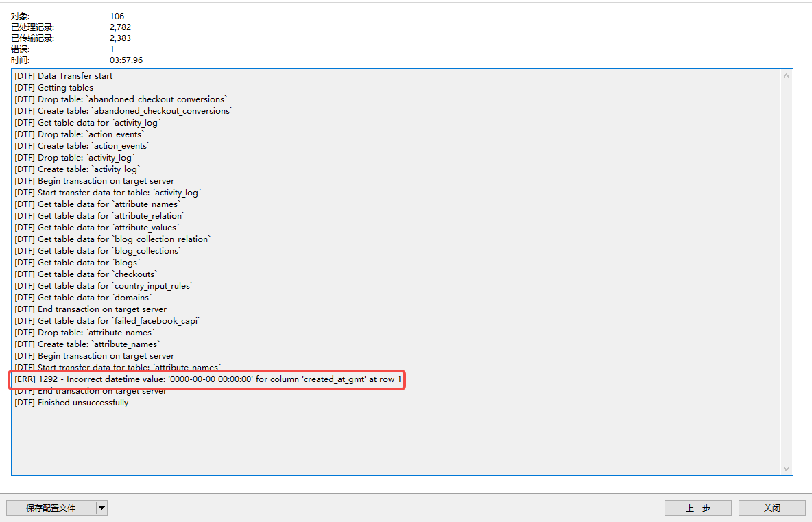
Task: Select 'Create table: attribute_names' line
Action: tap(87, 344)
